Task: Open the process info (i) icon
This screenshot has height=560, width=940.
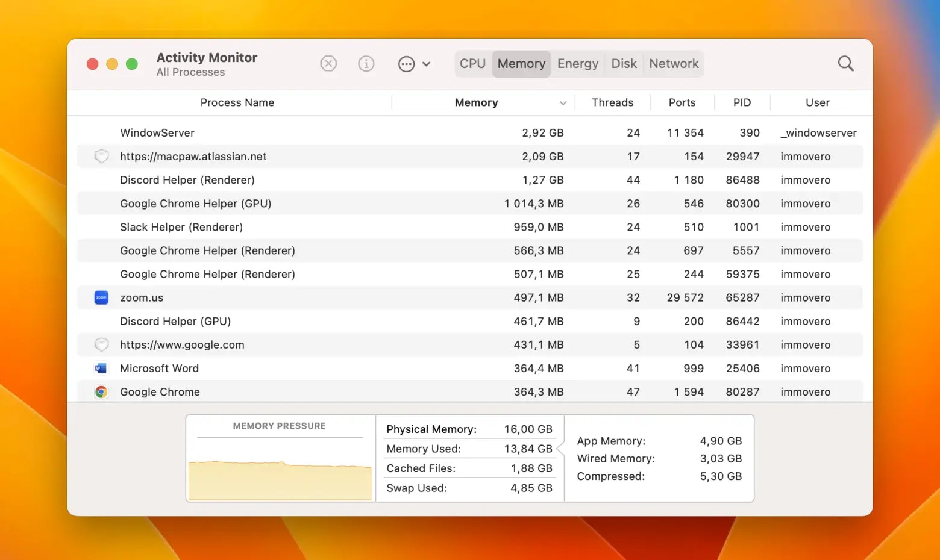Action: tap(366, 63)
